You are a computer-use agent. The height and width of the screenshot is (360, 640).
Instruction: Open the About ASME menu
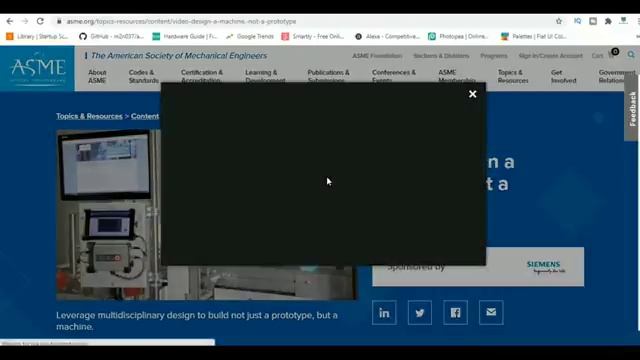pos(97,76)
